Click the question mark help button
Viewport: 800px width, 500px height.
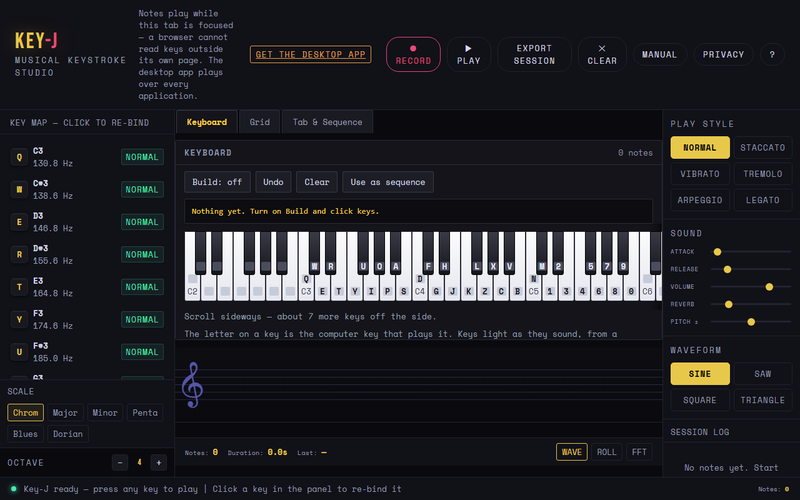click(x=772, y=55)
